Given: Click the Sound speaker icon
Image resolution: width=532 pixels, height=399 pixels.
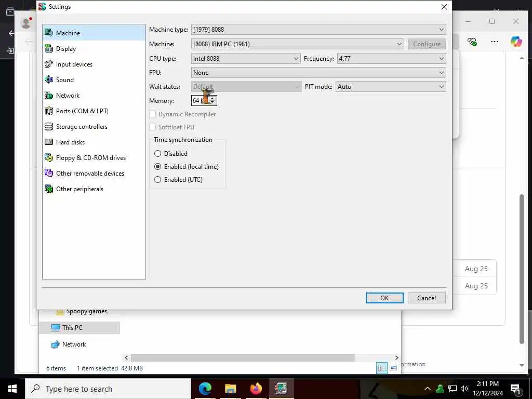Looking at the screenshot, I should pos(49,79).
